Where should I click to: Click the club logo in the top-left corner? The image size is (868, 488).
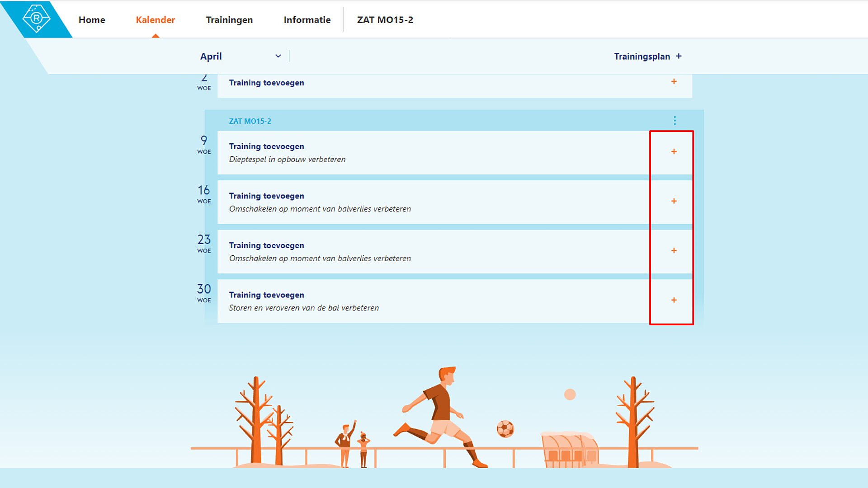coord(36,18)
